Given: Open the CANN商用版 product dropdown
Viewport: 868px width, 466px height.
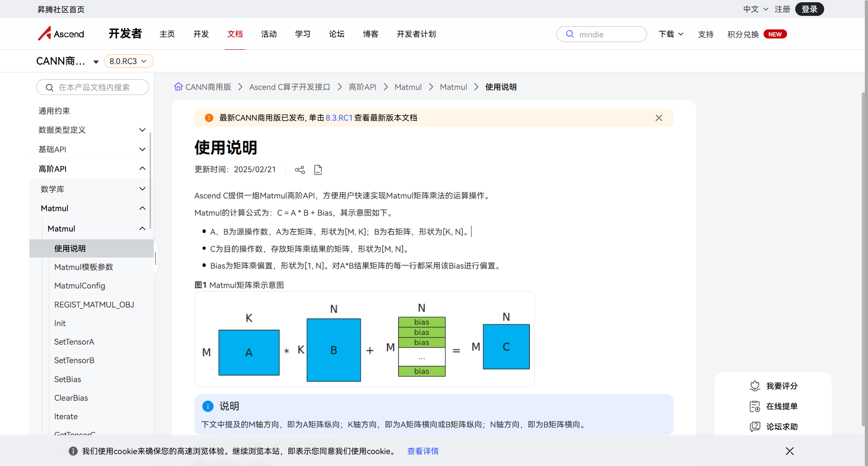Looking at the screenshot, I should pos(96,62).
